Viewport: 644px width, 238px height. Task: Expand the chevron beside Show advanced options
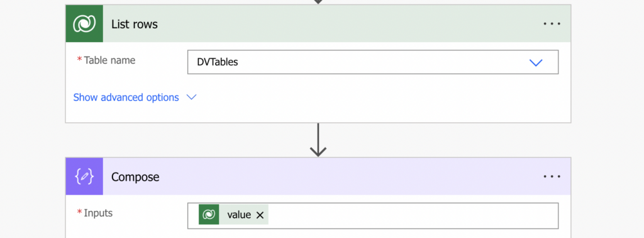click(x=191, y=98)
